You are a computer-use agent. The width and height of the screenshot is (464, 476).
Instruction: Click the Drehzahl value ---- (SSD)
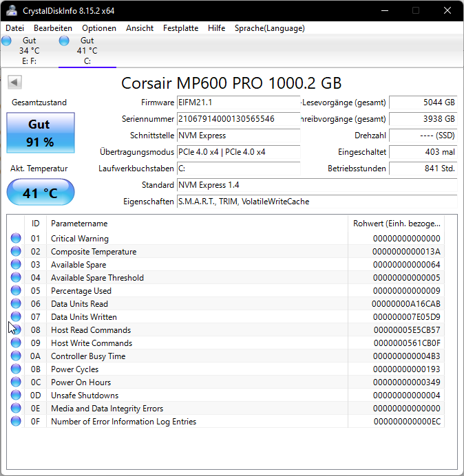pos(423,136)
